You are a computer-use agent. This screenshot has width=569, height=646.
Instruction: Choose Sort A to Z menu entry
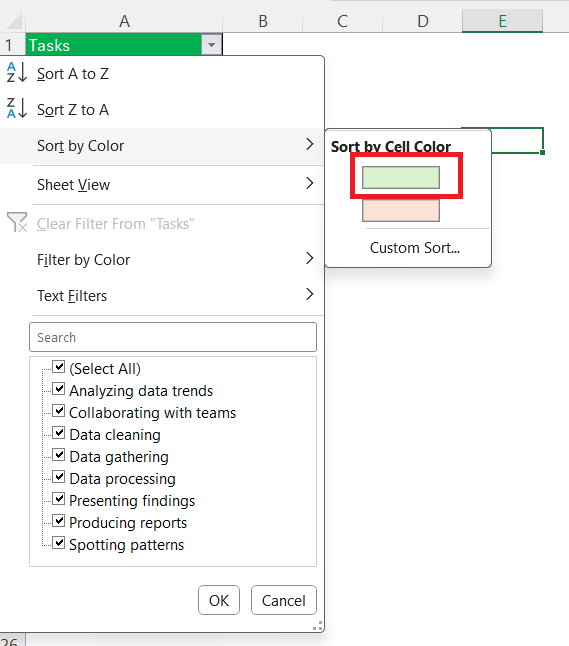click(162, 74)
